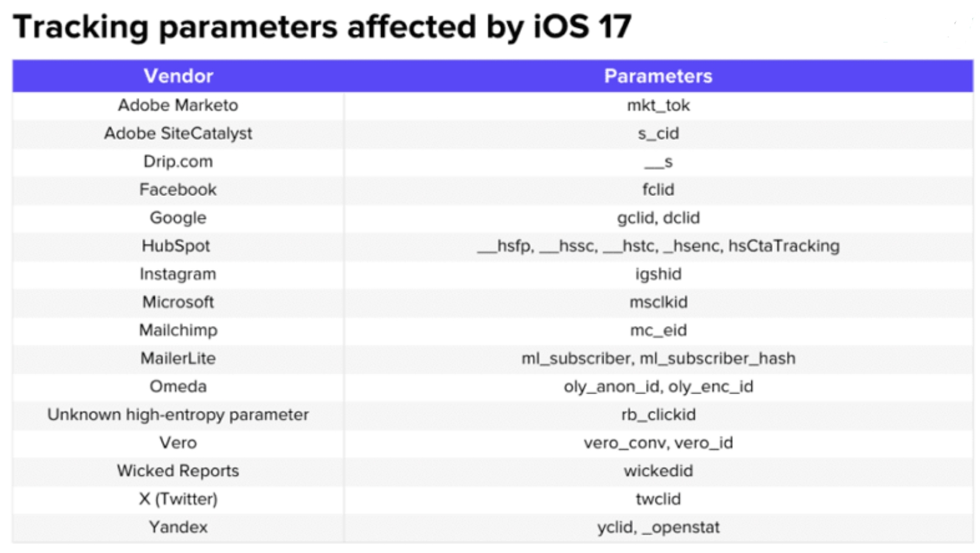The height and width of the screenshot is (553, 980).
Task: Click the HubSpot vendor cell
Action: [x=176, y=246]
